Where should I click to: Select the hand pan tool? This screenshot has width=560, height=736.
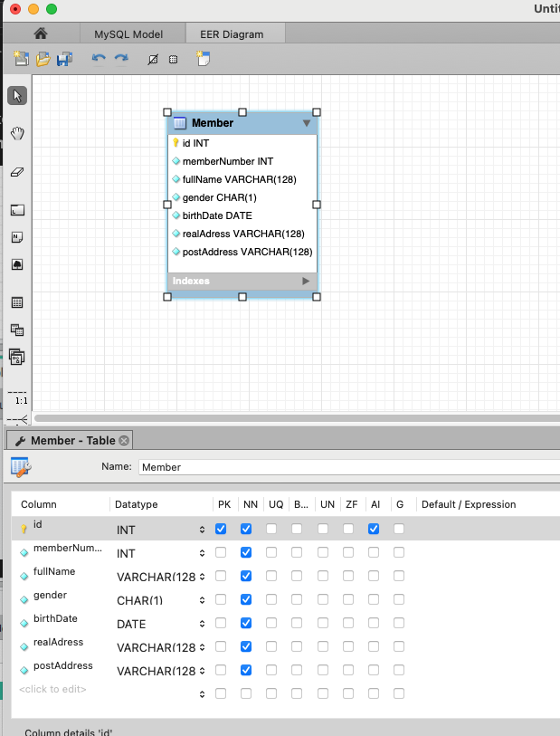[17, 134]
